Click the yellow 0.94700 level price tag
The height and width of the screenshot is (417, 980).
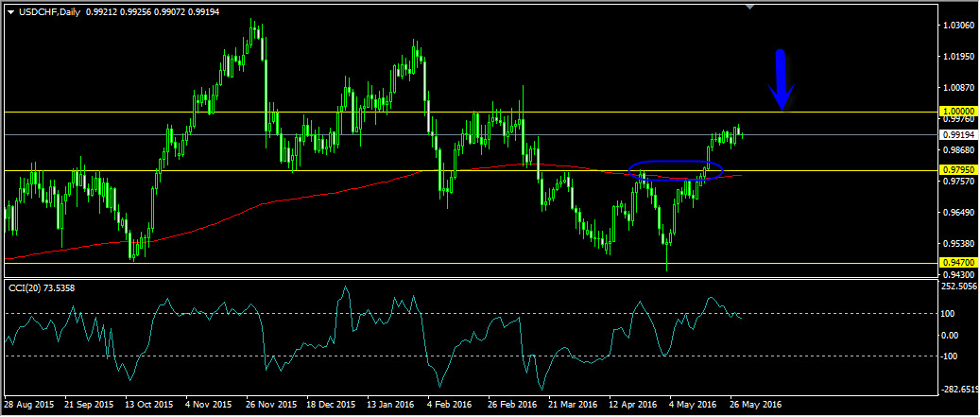(957, 263)
